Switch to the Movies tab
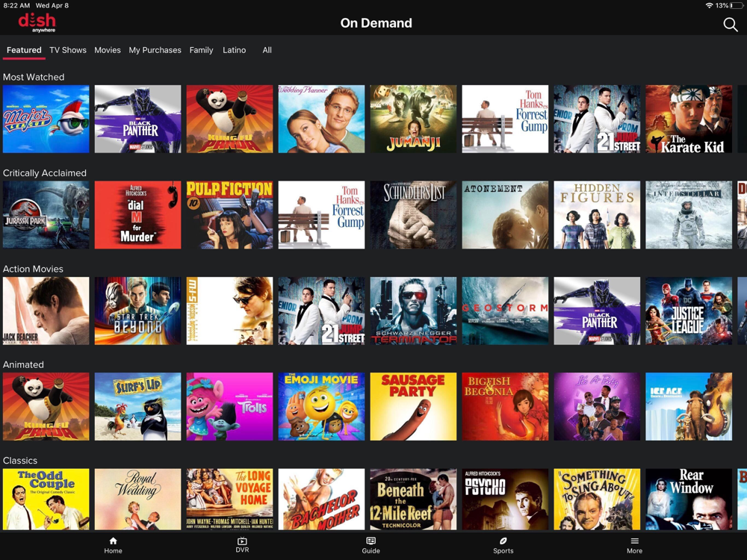Viewport: 747px width, 560px height. (108, 50)
